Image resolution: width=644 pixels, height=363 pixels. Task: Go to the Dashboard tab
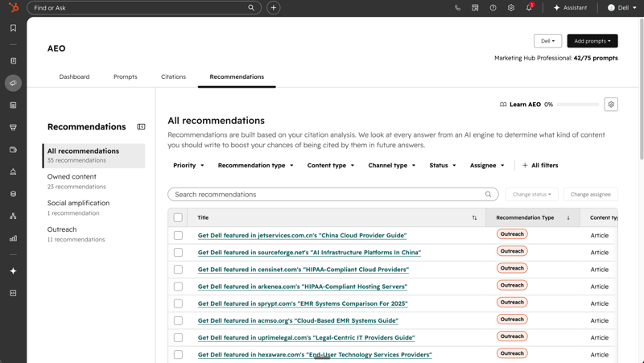[74, 76]
